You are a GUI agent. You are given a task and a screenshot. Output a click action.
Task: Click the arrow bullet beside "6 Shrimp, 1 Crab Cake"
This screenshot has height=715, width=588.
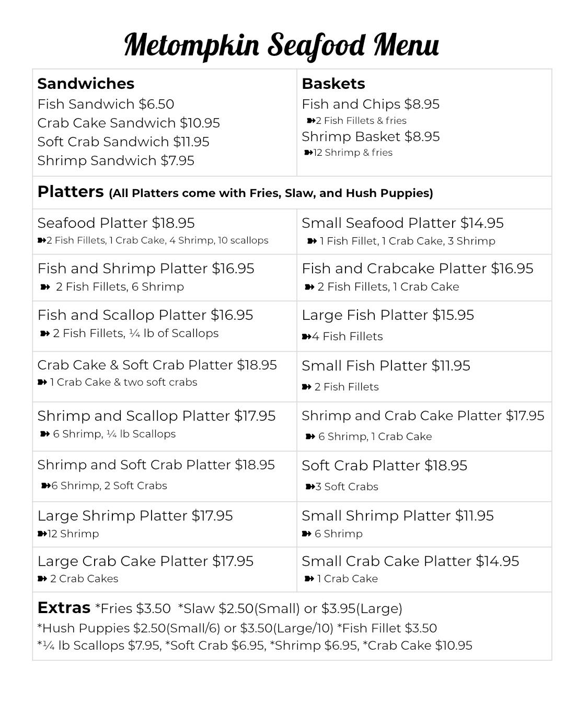coord(310,436)
